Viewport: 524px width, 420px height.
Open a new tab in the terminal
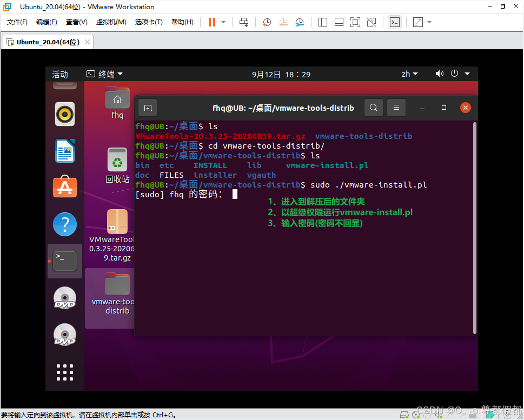[148, 108]
